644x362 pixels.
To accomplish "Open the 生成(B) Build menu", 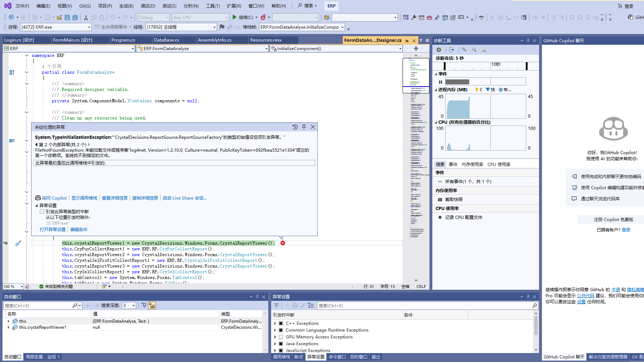I will (x=126, y=6).
